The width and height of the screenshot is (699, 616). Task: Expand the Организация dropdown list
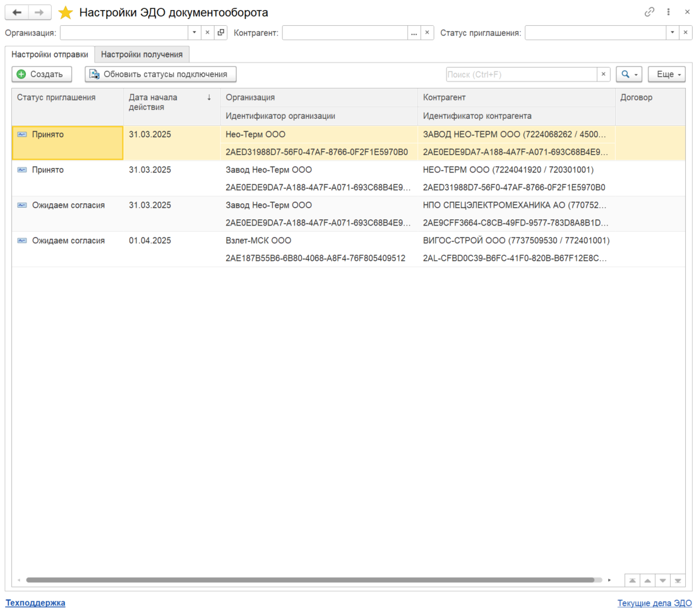pos(194,33)
